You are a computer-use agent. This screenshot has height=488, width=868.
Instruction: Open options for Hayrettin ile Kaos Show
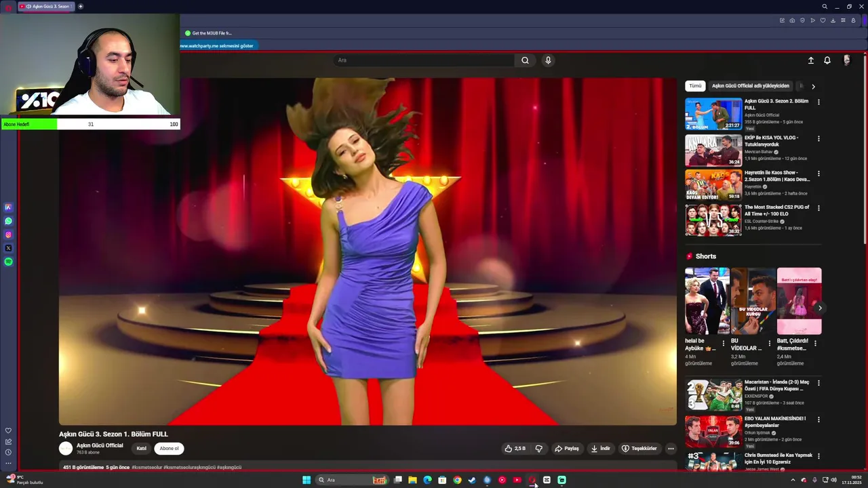(818, 174)
